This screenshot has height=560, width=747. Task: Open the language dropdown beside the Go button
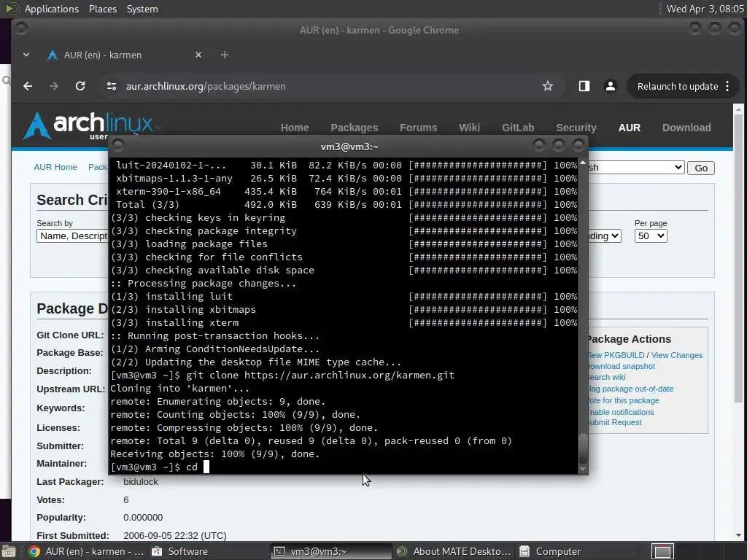(636, 168)
